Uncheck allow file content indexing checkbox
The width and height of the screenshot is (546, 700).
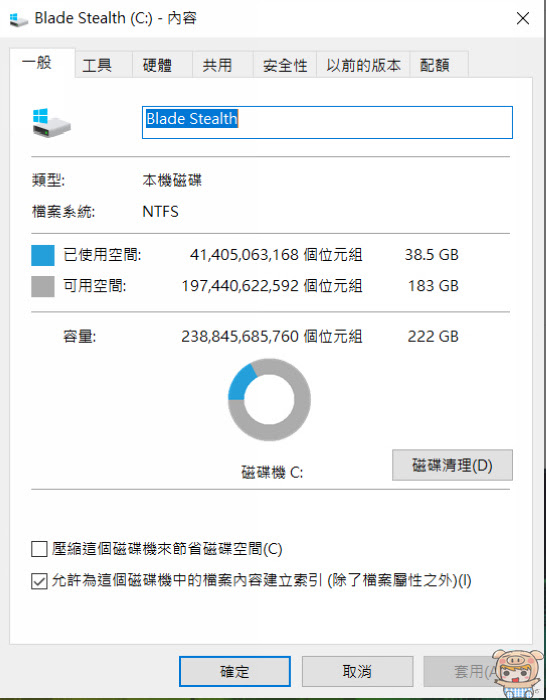point(39,581)
